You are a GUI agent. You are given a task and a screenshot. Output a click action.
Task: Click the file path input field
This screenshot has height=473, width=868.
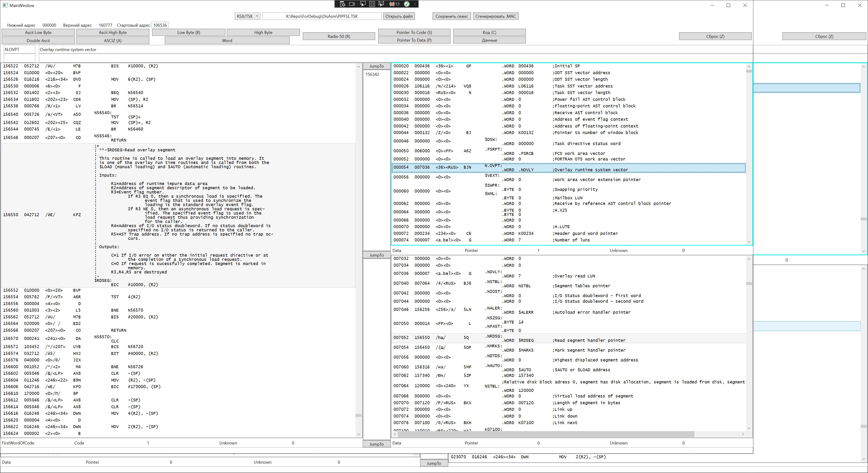322,16
